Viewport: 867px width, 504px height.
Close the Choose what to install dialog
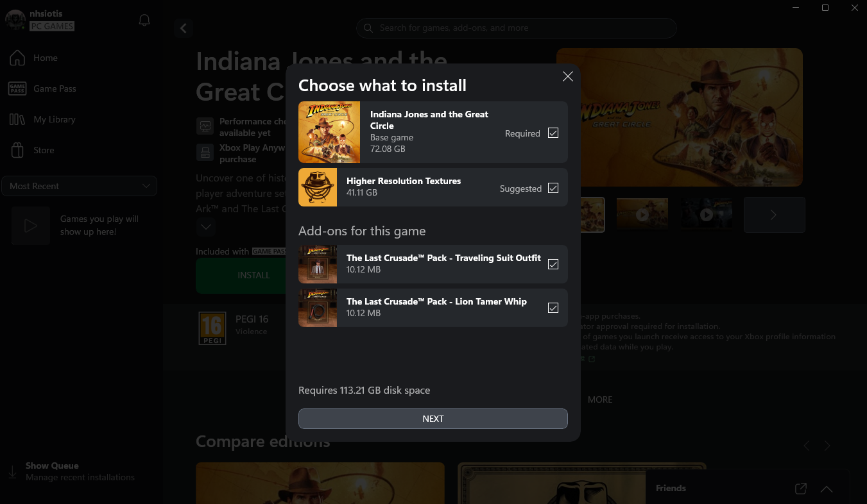coord(567,77)
